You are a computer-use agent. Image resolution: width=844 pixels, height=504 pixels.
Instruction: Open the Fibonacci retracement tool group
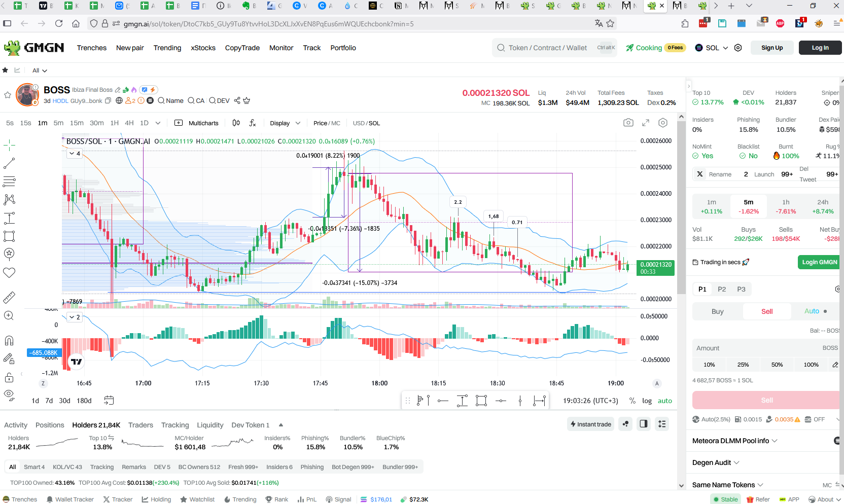point(9,181)
